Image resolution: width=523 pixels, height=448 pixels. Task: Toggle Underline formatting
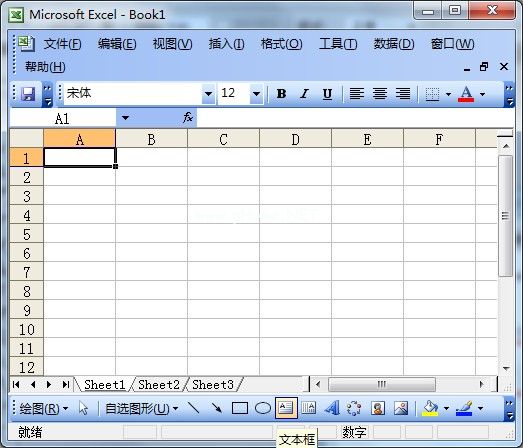(327, 94)
